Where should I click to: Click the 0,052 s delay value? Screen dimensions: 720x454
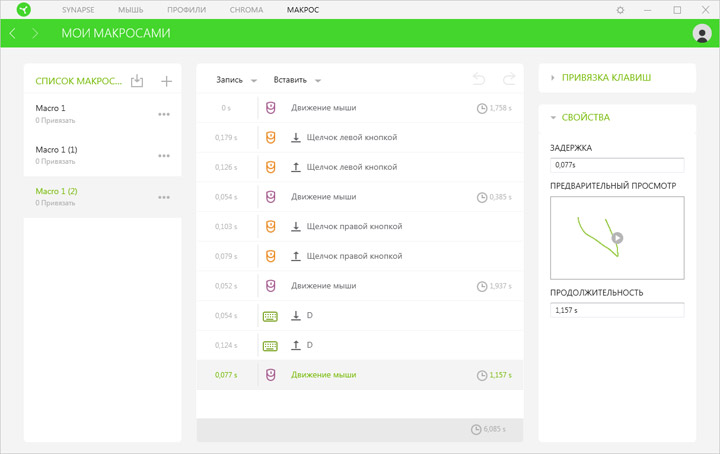(226, 286)
